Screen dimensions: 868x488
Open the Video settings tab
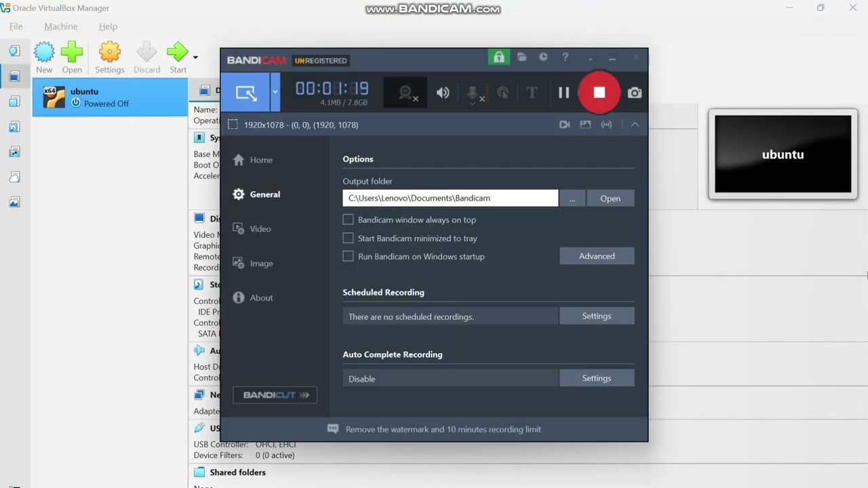[252, 229]
